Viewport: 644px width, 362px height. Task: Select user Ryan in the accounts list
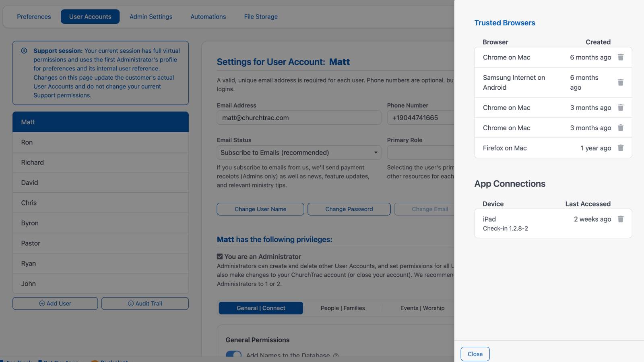[101, 263]
